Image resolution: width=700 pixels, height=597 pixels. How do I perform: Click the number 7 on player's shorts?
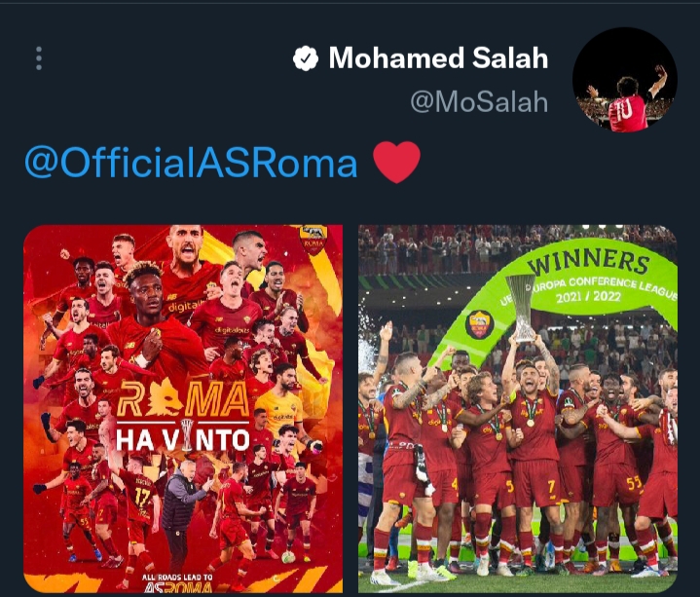551,485
